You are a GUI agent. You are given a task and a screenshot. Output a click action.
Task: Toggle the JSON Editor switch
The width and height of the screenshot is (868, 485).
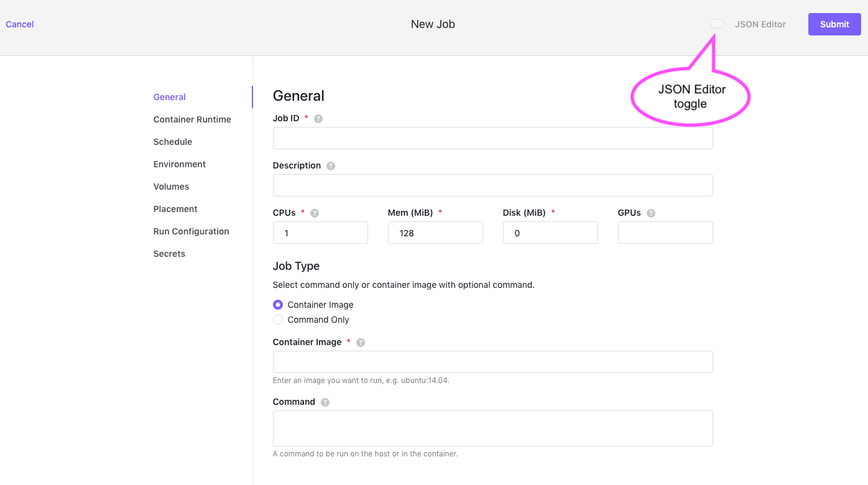[x=718, y=24]
